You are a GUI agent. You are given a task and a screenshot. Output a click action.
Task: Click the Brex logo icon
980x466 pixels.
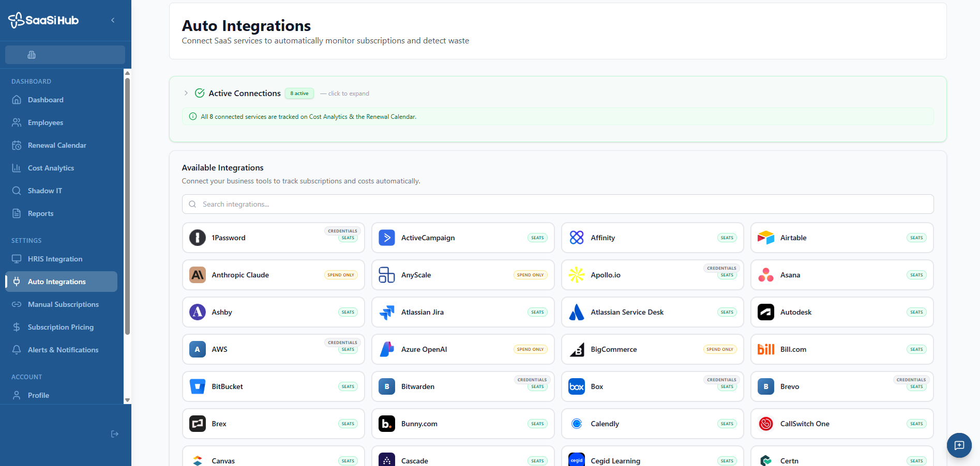pyautogui.click(x=198, y=424)
